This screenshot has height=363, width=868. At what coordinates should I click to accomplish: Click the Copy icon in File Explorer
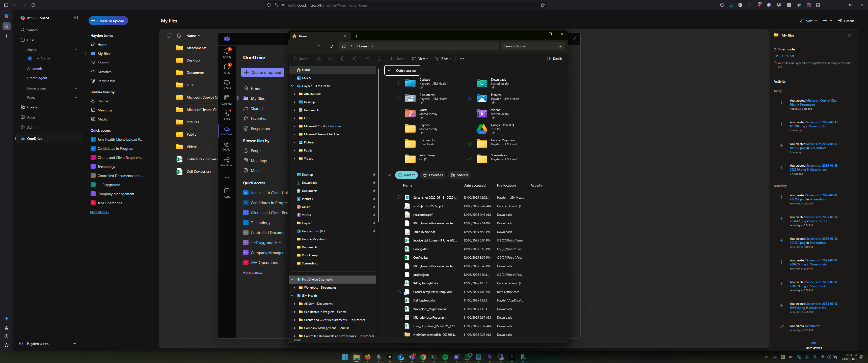(x=331, y=58)
